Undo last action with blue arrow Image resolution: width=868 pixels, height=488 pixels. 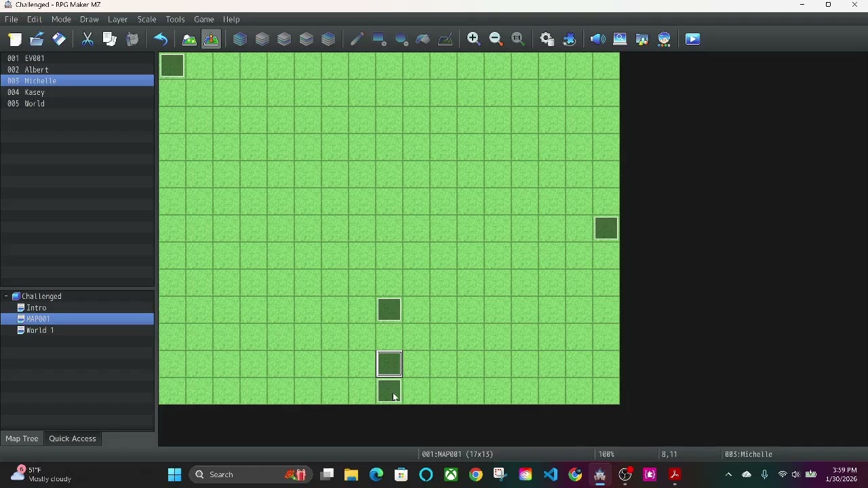click(x=161, y=39)
